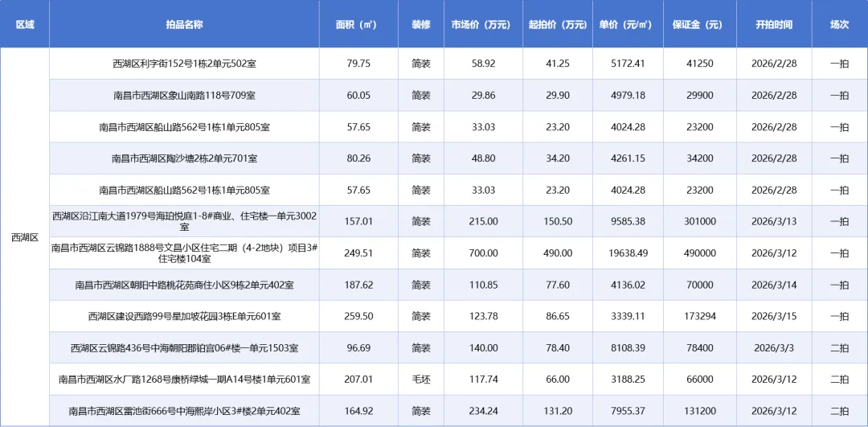868x427 pixels.
Task: Click market price 215.00
Action: coord(482,221)
